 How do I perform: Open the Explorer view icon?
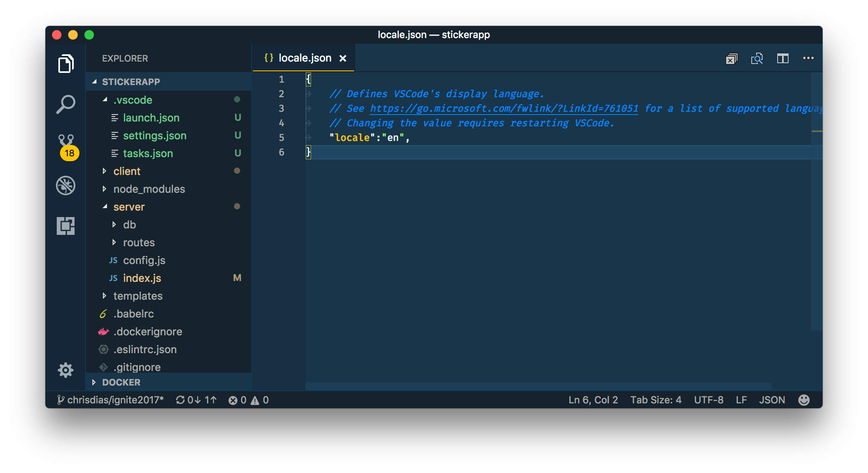66,64
